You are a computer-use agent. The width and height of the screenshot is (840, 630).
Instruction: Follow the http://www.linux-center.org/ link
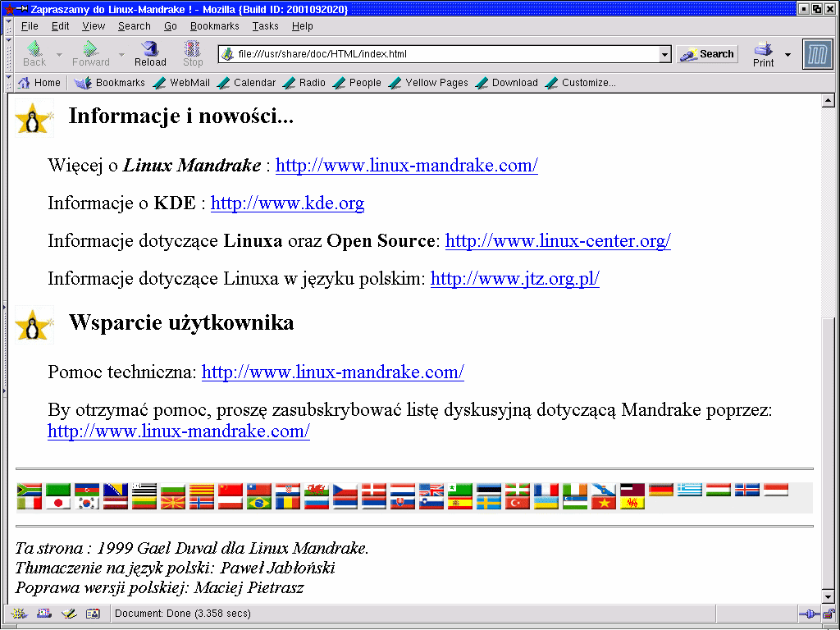[558, 241]
